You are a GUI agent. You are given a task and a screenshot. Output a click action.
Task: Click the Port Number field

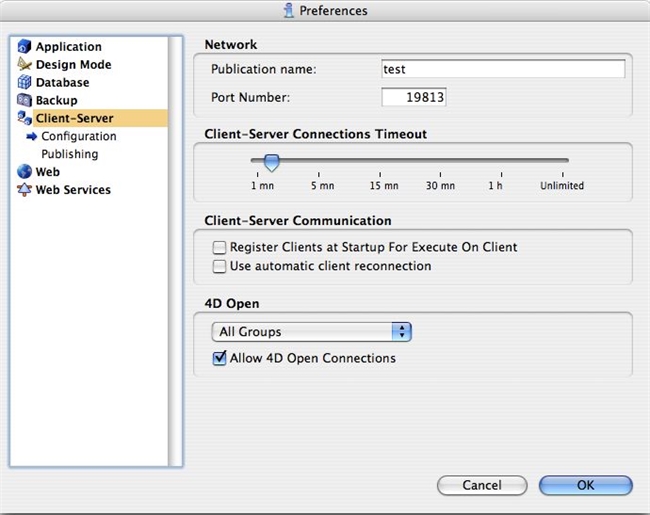pyautogui.click(x=413, y=97)
